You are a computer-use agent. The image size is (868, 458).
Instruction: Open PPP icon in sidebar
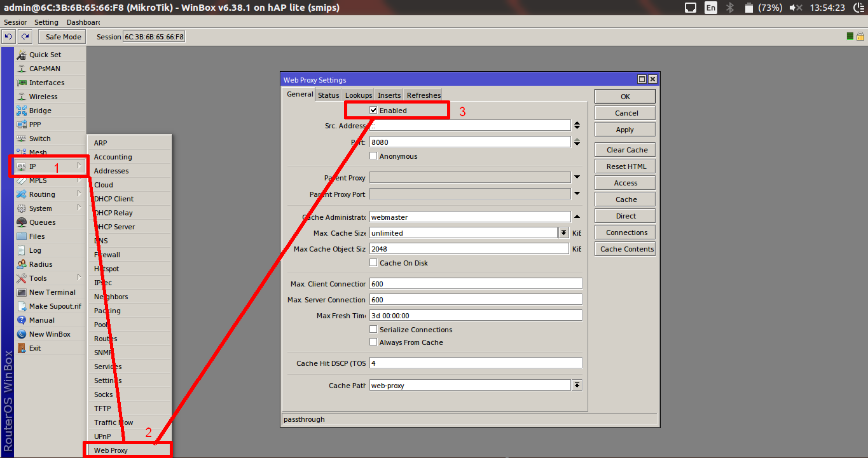(x=22, y=125)
